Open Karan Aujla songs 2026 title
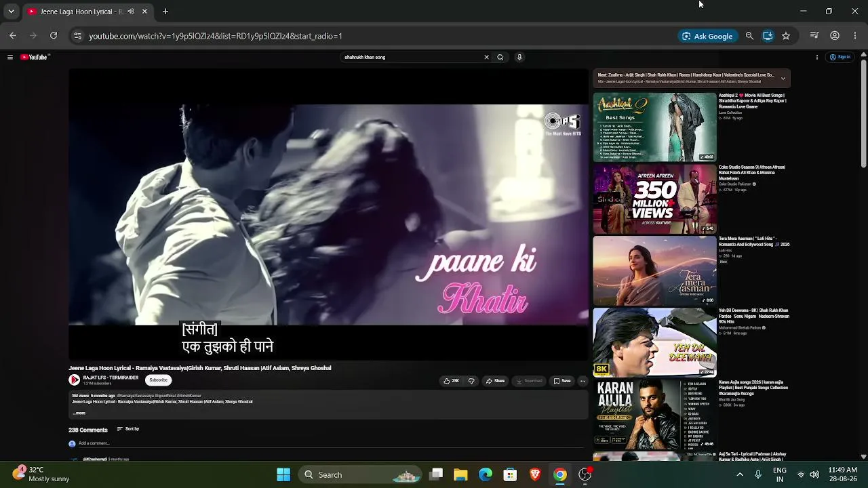The width and height of the screenshot is (868, 488). [753, 388]
